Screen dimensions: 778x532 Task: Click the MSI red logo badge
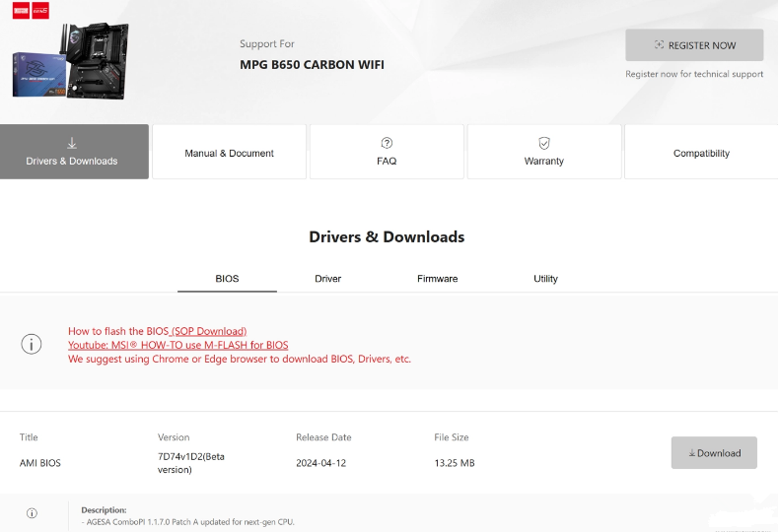[x=21, y=11]
